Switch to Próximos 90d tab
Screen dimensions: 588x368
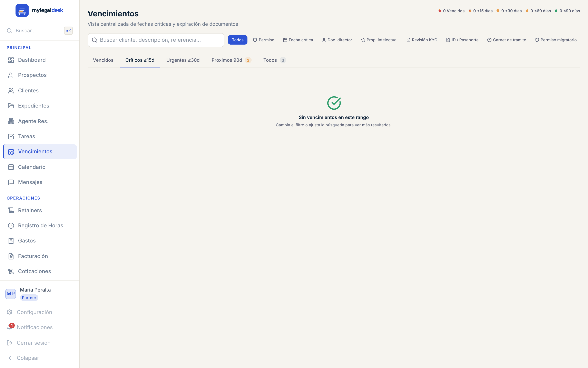[231, 60]
